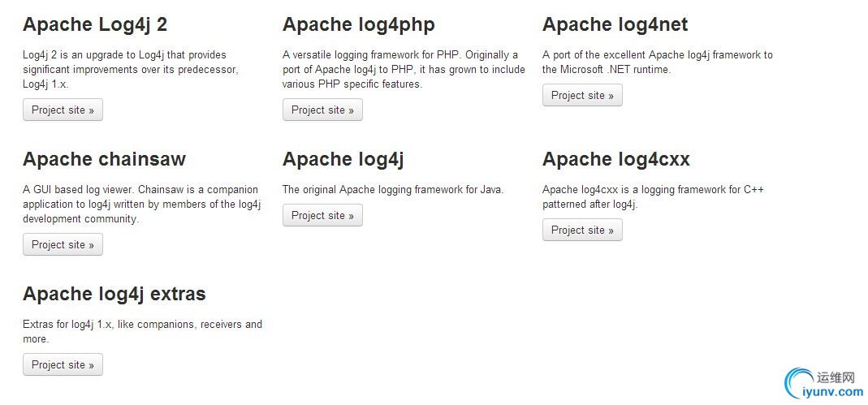Screen dimensions: 868x405
Task: Open the log4j extras Project site button
Action: pos(63,365)
